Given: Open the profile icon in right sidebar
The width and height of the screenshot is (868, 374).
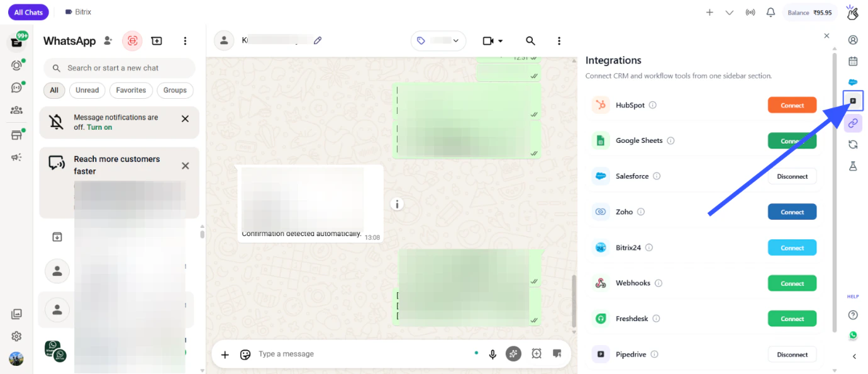Looking at the screenshot, I should click(x=853, y=40).
